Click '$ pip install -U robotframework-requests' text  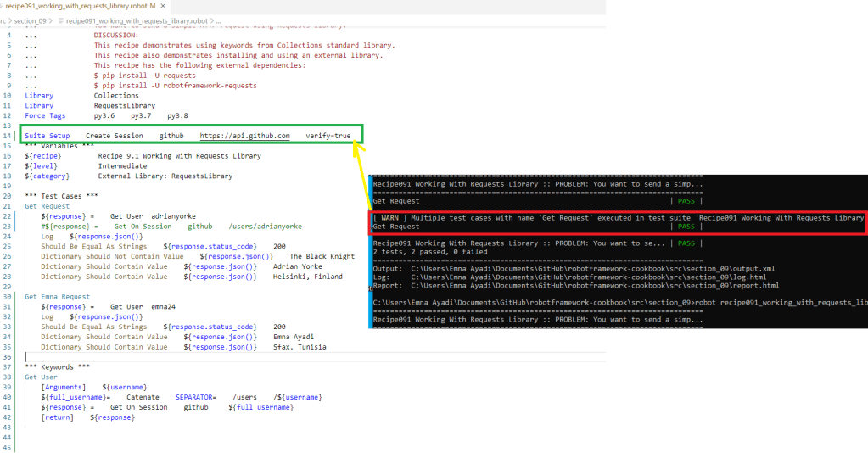176,86
